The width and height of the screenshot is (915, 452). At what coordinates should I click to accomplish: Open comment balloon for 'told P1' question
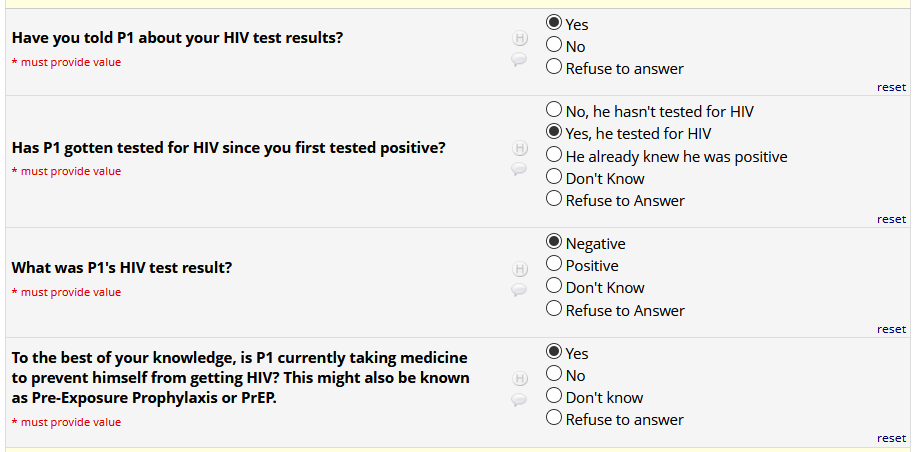tap(520, 60)
